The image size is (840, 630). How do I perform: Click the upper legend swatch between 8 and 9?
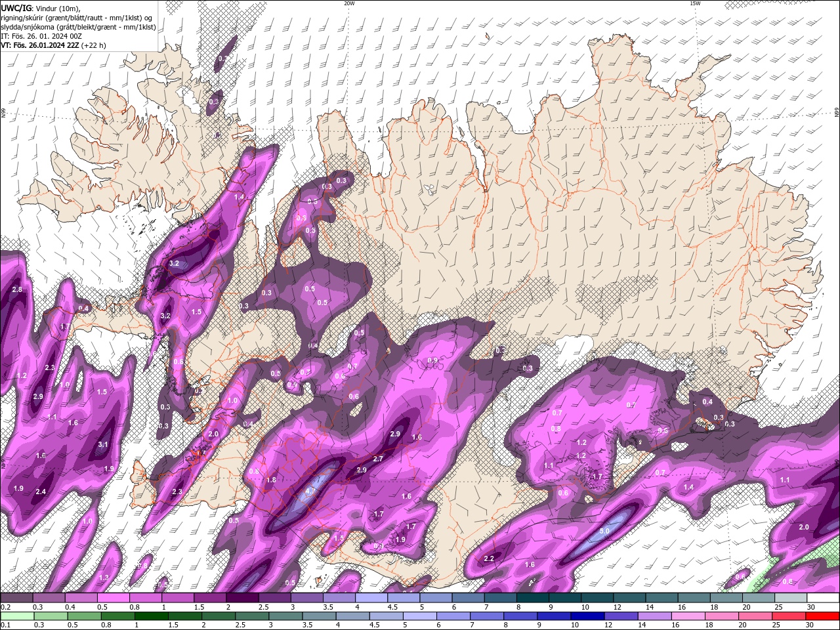pyautogui.click(x=533, y=598)
